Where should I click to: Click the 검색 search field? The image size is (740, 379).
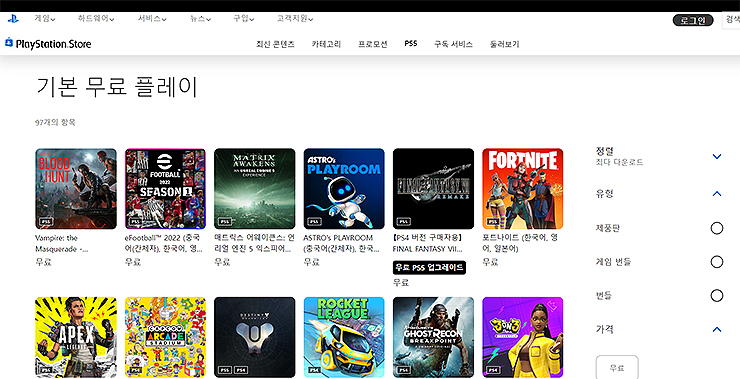pyautogui.click(x=731, y=20)
